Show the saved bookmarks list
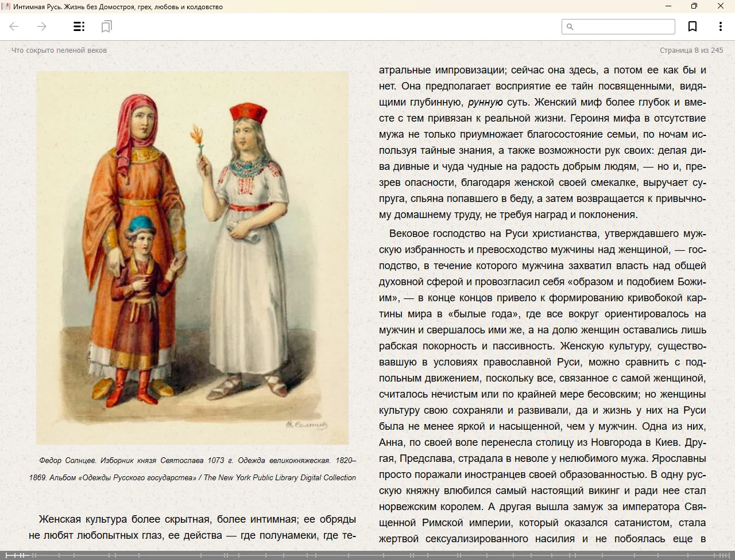Image resolution: width=735 pixels, height=560 pixels. 106,26
